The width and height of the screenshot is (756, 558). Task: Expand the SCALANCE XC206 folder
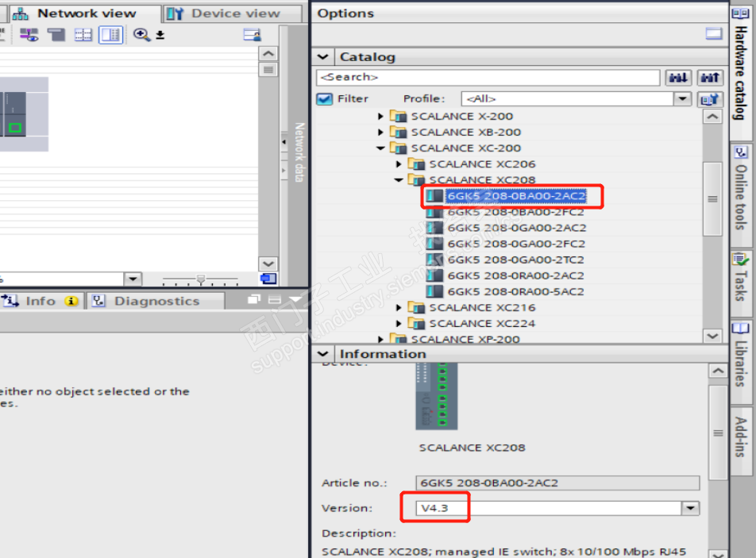click(399, 164)
